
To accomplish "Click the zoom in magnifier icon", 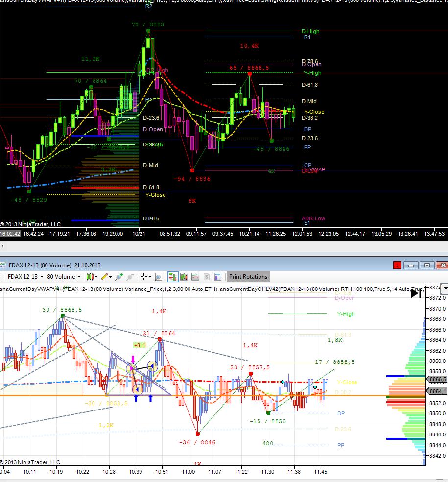I will (x=119, y=277).
